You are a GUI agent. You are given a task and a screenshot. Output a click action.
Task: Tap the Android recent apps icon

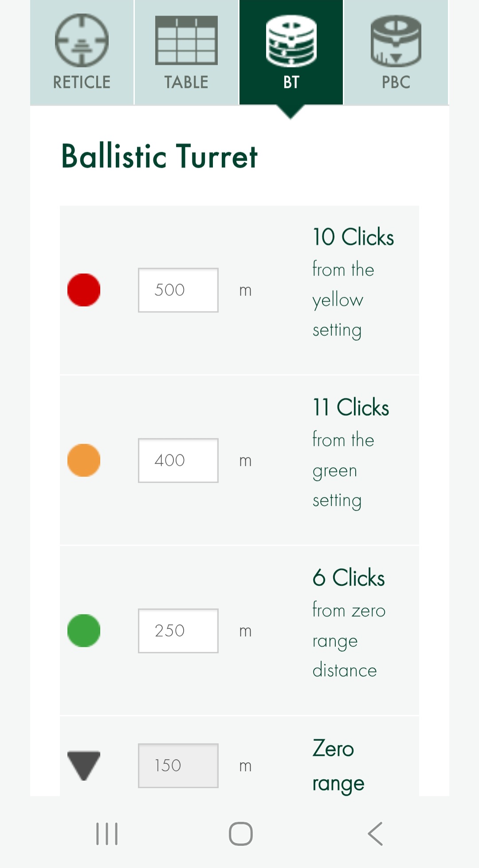[107, 834]
